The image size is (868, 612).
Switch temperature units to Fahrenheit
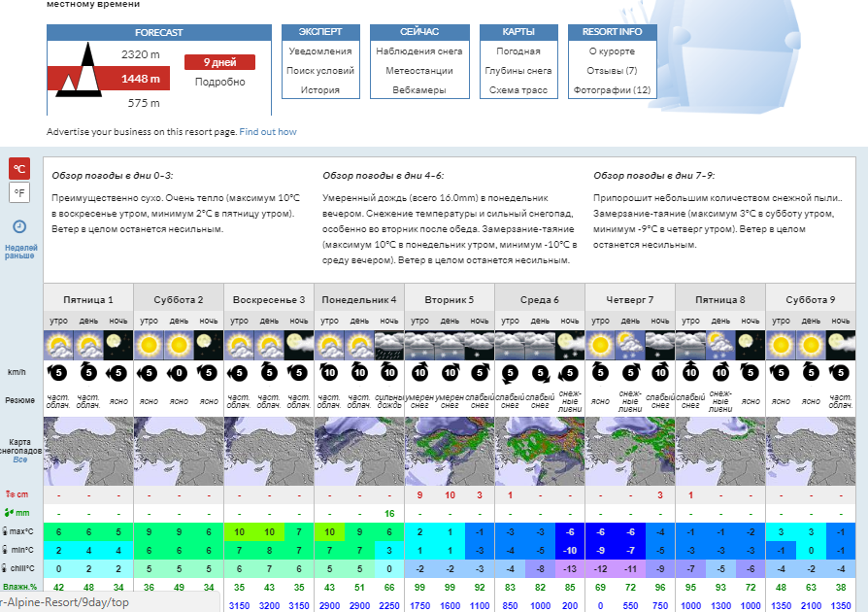pyautogui.click(x=19, y=192)
